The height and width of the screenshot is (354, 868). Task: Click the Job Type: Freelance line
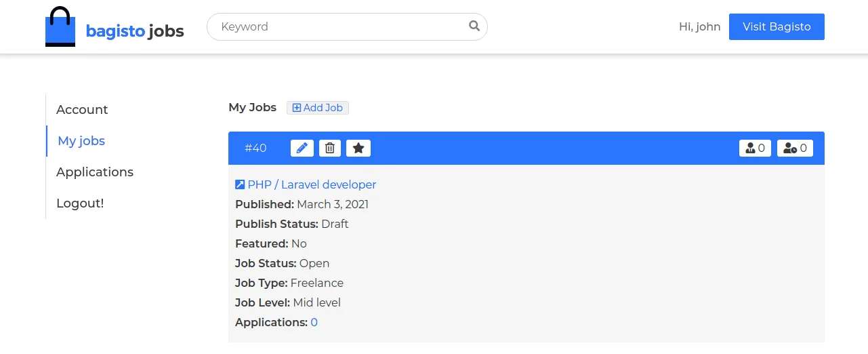289,283
